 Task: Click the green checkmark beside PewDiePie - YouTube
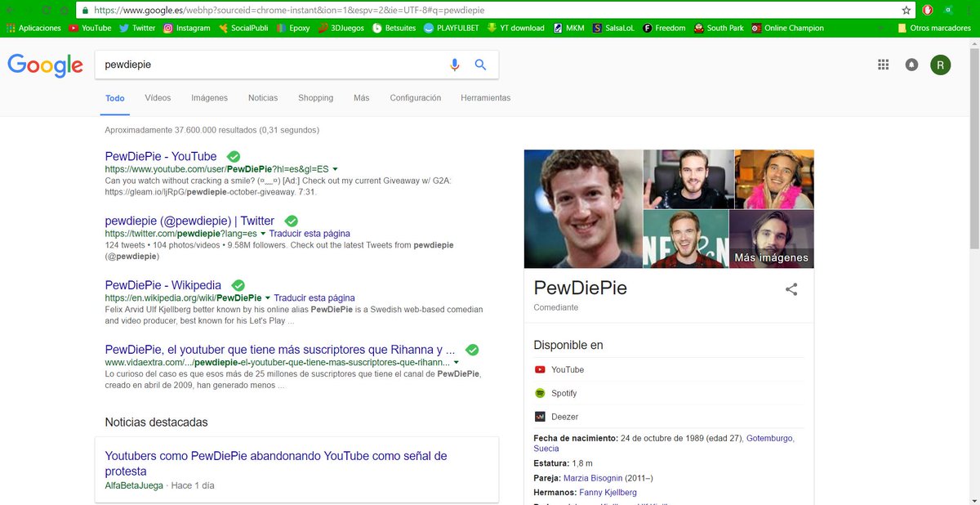(x=233, y=156)
